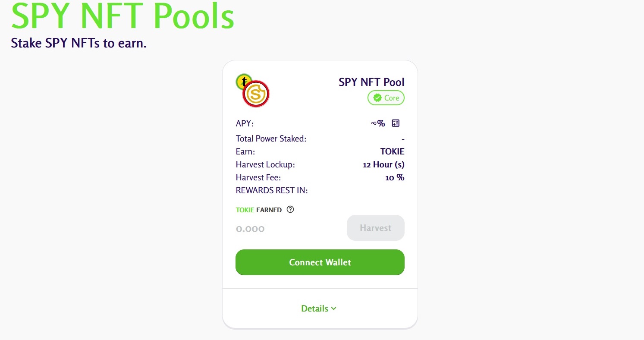Click the Core badge label
Screen dimensions: 644x340
point(391,98)
